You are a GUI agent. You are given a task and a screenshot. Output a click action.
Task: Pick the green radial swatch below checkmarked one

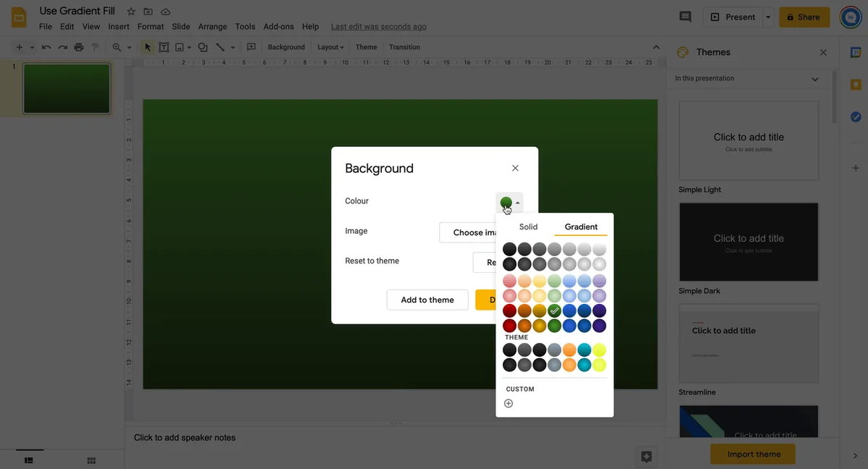point(555,326)
